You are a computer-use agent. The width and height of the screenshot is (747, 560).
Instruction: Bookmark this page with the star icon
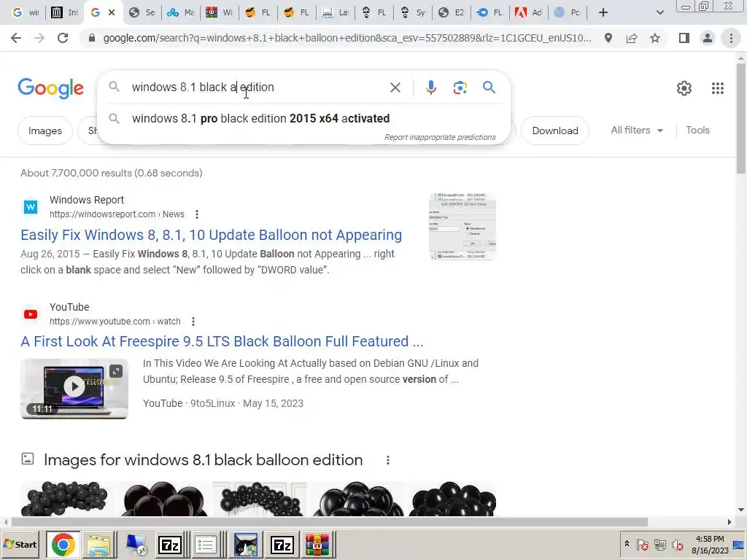pos(655,38)
